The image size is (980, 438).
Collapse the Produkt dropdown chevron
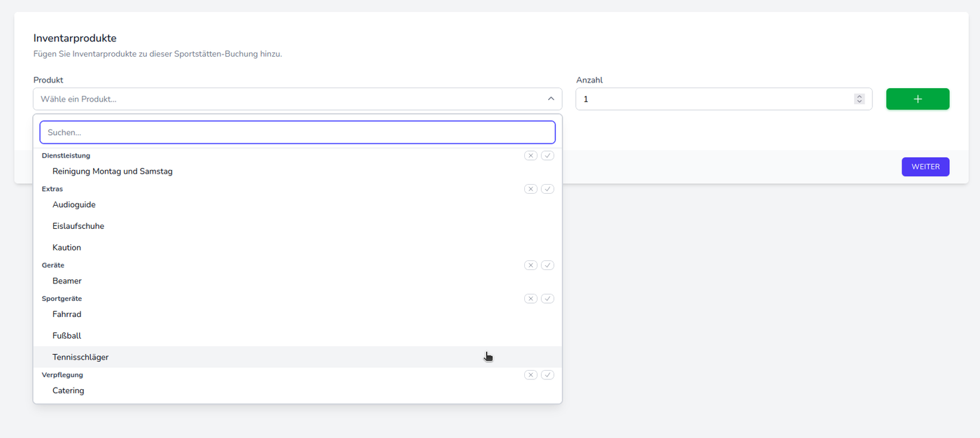point(551,99)
